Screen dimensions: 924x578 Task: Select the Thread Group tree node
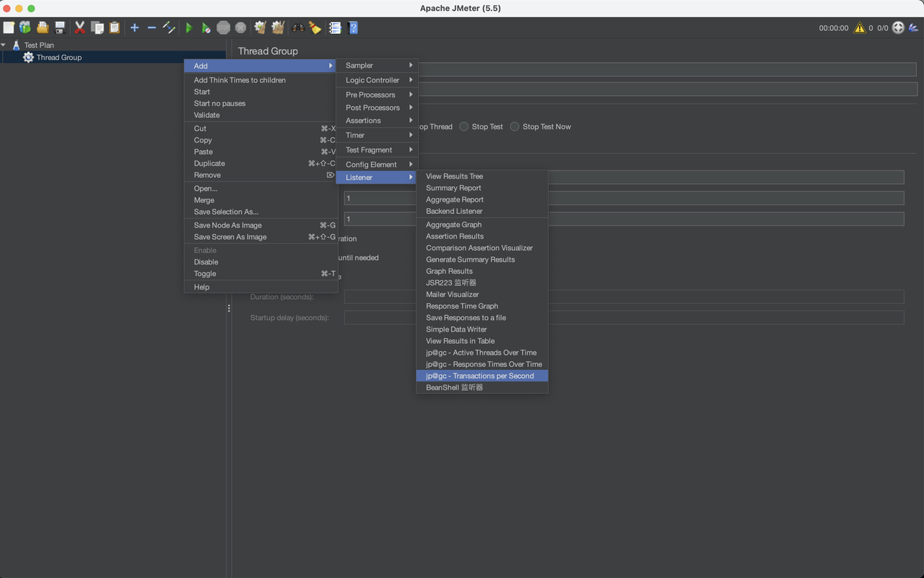(x=59, y=57)
